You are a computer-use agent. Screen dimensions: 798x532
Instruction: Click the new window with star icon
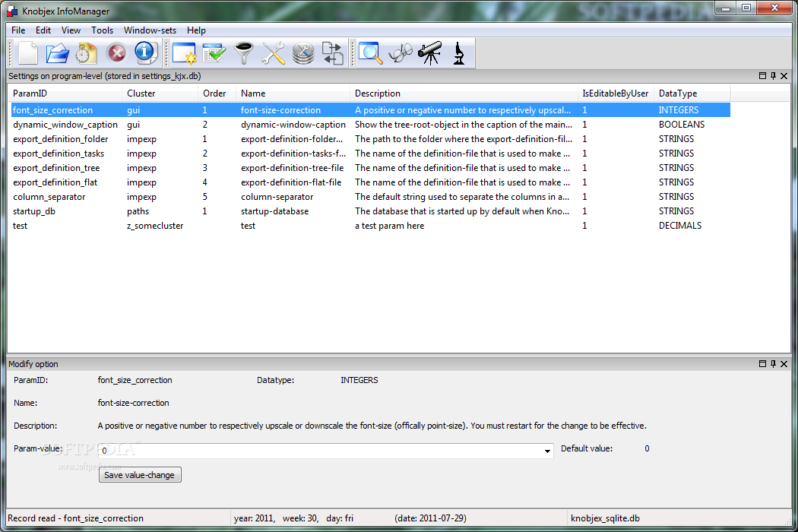tap(184, 53)
